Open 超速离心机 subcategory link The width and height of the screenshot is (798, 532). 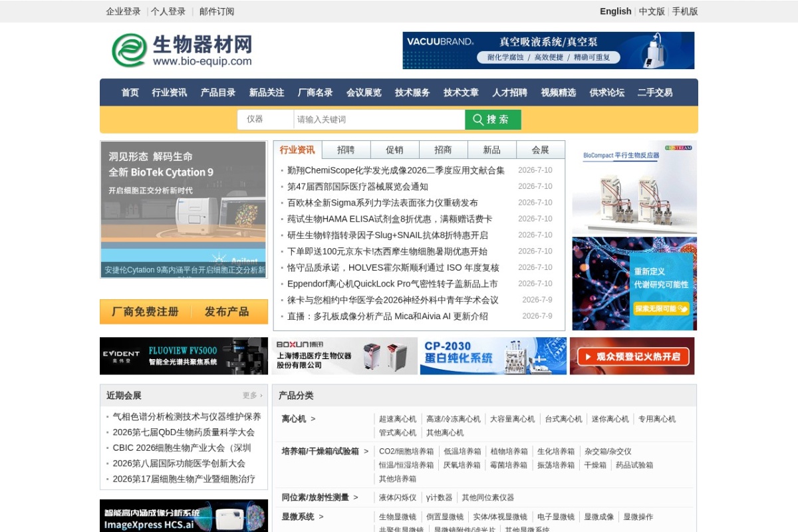pyautogui.click(x=398, y=419)
